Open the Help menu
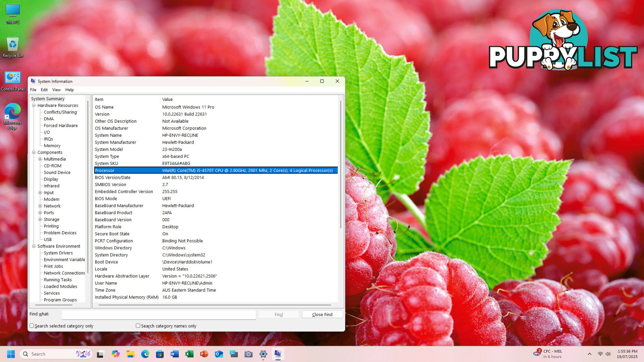Screen dimensions: 644x362 (69, 90)
